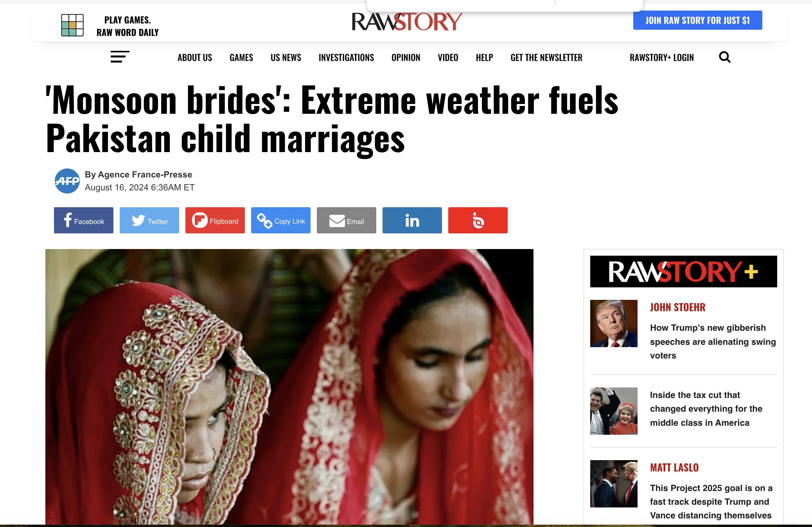Go to Investigations section
Image resolution: width=812 pixels, height=527 pixels.
tap(346, 57)
